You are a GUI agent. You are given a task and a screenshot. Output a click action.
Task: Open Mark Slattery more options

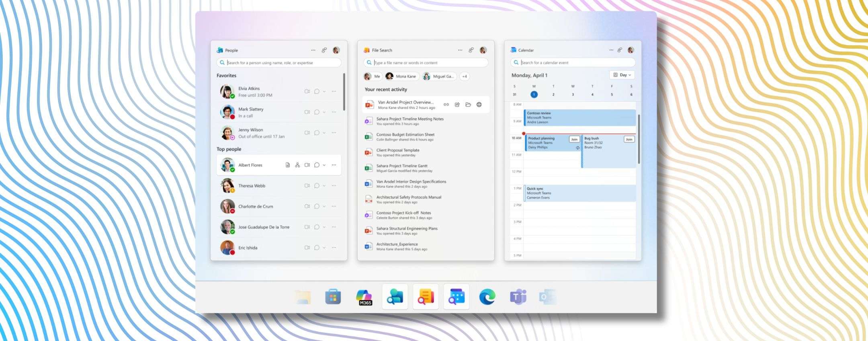tap(334, 112)
